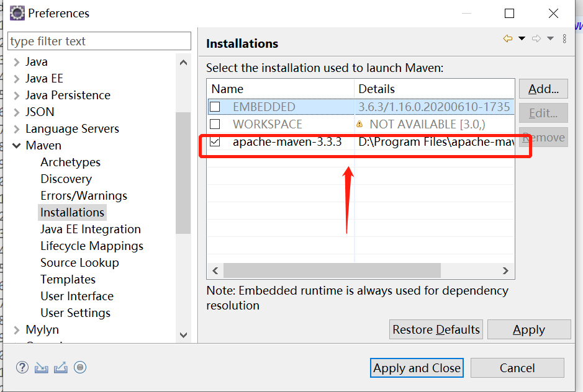Collapse the Maven tree node

click(17, 146)
